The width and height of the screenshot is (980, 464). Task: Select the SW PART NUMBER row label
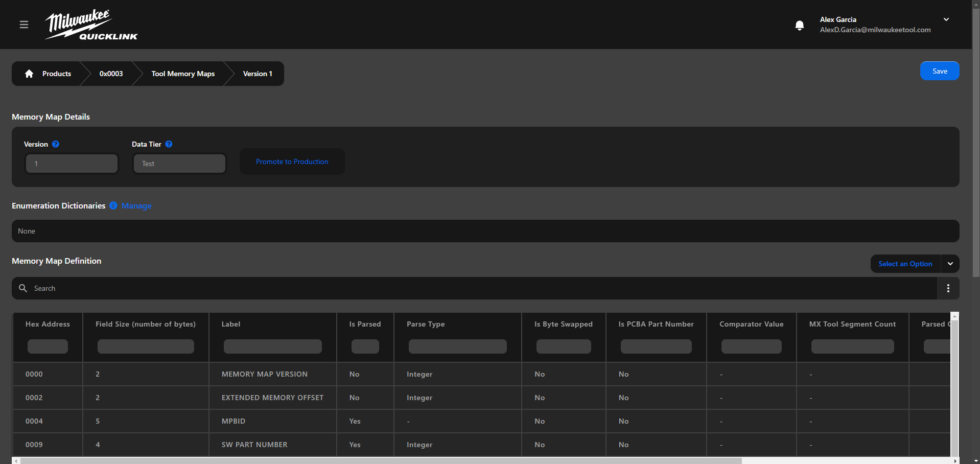pos(254,445)
